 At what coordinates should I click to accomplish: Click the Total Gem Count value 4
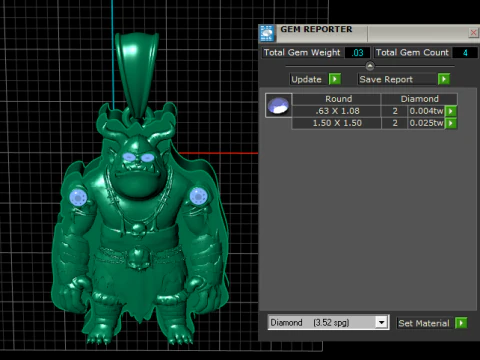point(465,53)
